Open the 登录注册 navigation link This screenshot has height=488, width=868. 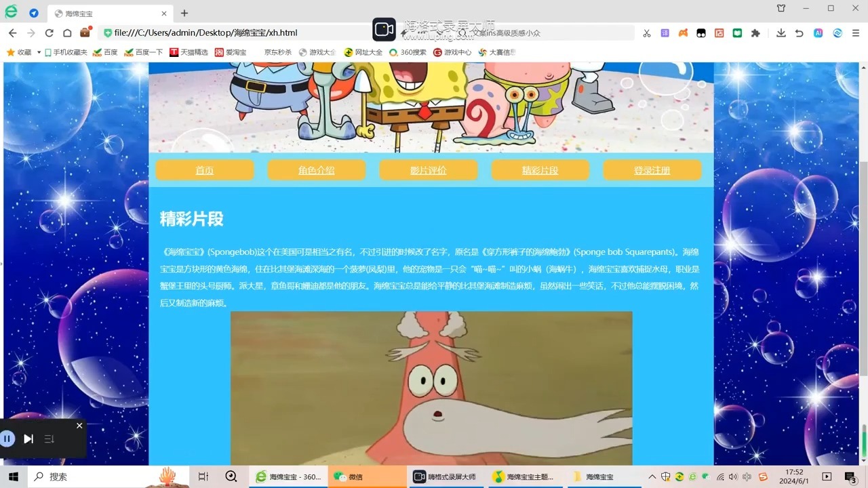(652, 170)
